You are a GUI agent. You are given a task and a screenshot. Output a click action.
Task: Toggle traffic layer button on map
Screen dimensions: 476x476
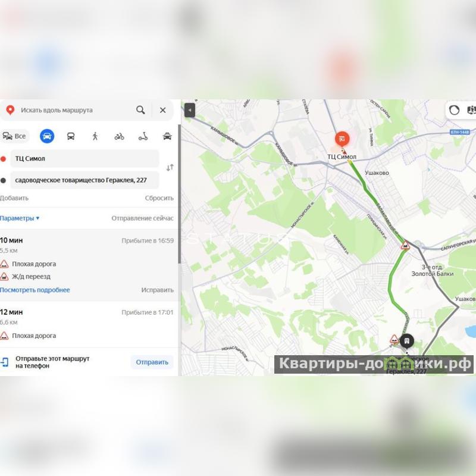[x=454, y=110]
